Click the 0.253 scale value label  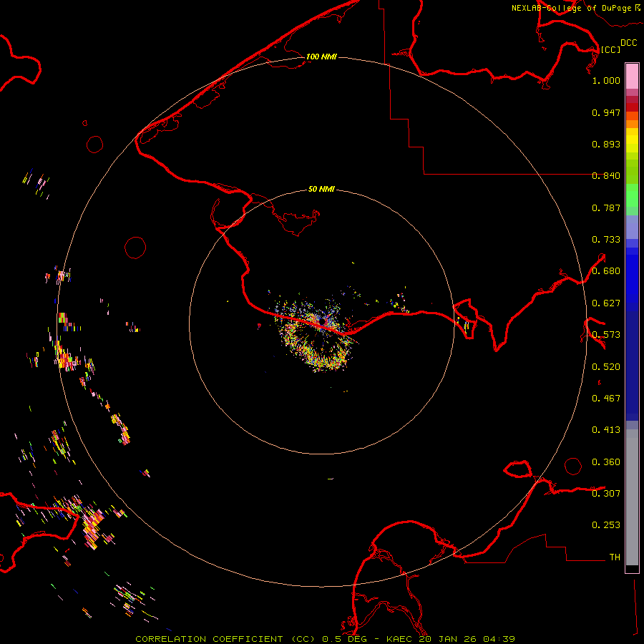point(606,525)
